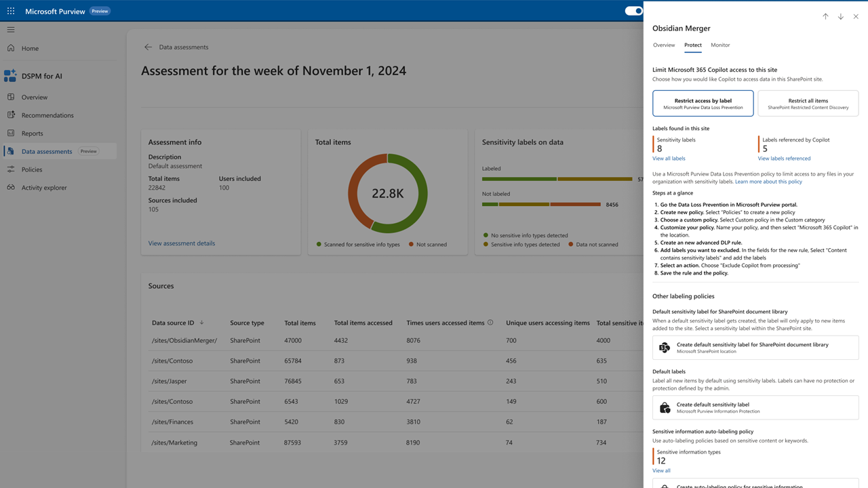Screen dimensions: 868x488
Task: Go back using the Data assessments arrow
Action: (148, 47)
